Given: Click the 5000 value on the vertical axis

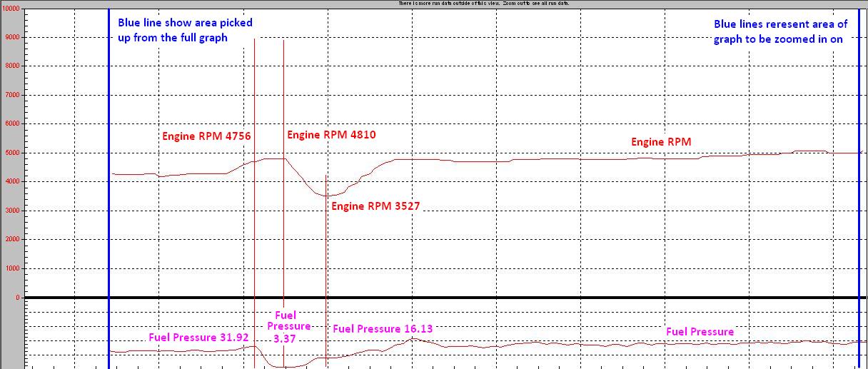Looking at the screenshot, I should pos(13,153).
